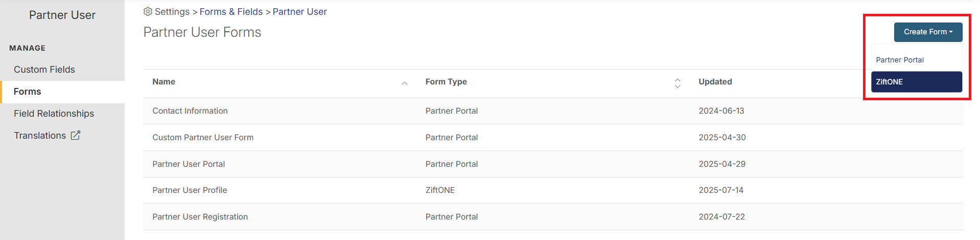Open the Partner User Registration form
Viewport: 980px width, 240px height.
coord(552,217)
